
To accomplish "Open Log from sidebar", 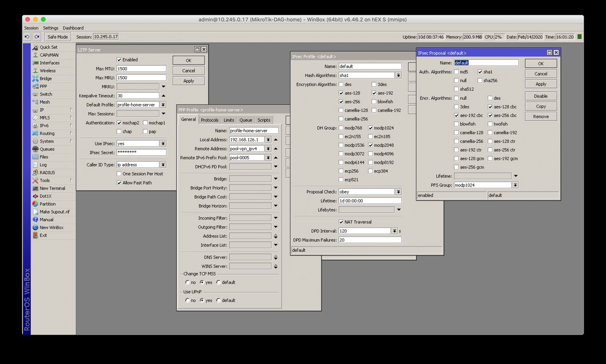I will (x=43, y=165).
